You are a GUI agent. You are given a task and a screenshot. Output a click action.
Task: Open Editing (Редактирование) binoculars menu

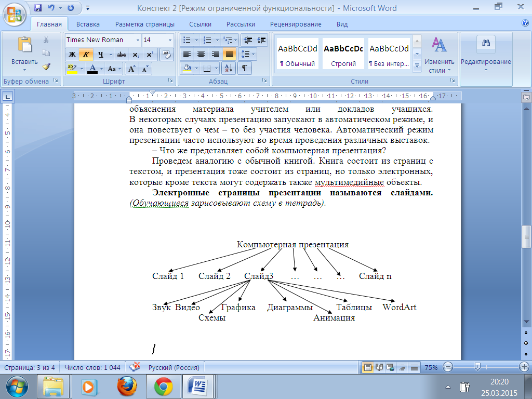point(486,54)
